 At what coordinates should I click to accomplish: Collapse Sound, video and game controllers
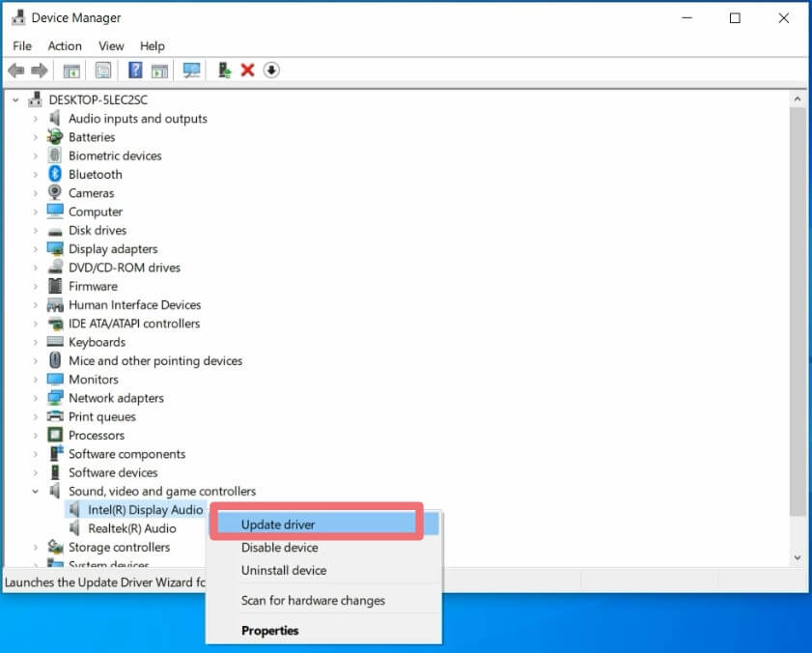pos(35,491)
